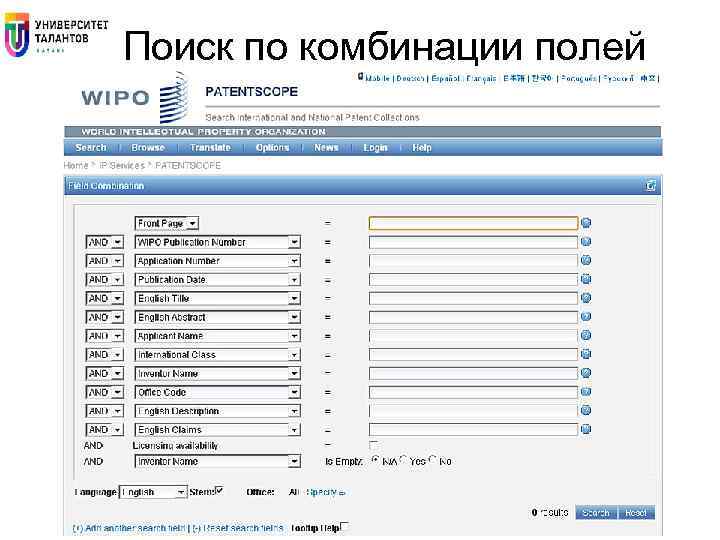Select the Yes radio for Is Empty
The width and height of the screenshot is (720, 540).
pyautogui.click(x=403, y=459)
